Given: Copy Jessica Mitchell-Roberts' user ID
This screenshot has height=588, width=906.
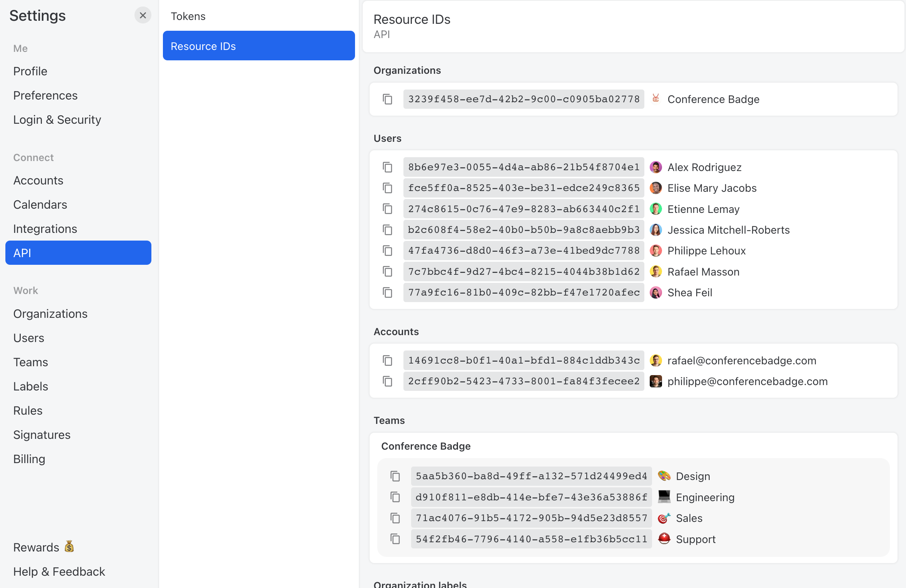Looking at the screenshot, I should pos(387,229).
